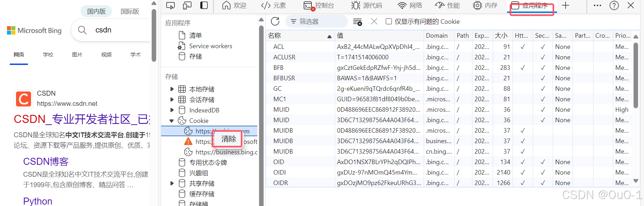Click the Cookie icon in storage tree

pos(182,120)
